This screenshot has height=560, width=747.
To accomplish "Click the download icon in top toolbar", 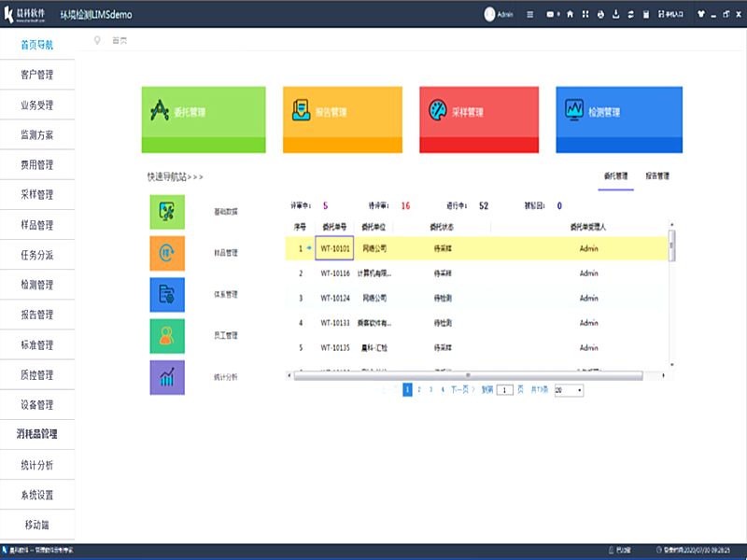I will (x=614, y=14).
